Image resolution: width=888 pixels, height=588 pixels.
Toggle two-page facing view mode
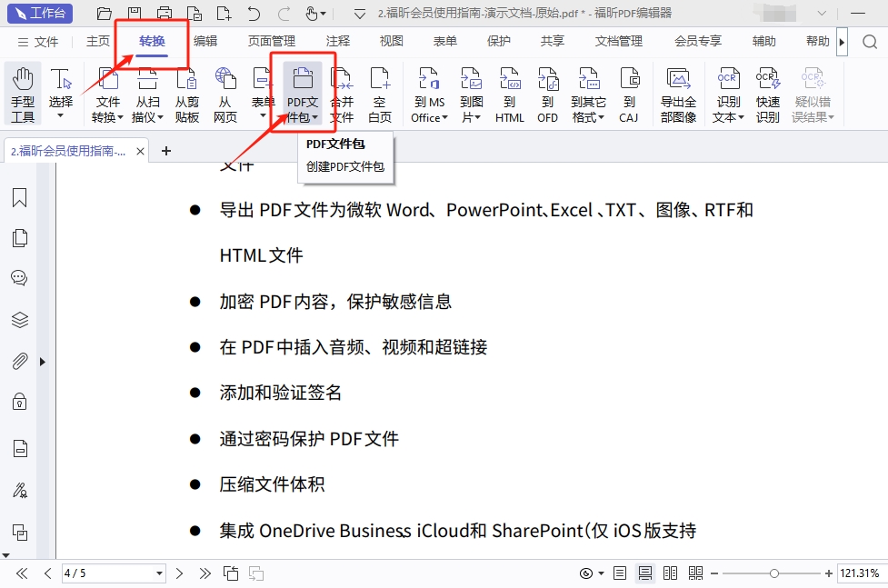click(x=670, y=573)
